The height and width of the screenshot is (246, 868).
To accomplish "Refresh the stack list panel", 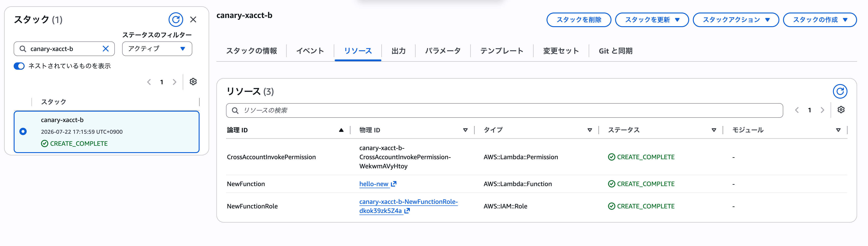I will coord(176,20).
